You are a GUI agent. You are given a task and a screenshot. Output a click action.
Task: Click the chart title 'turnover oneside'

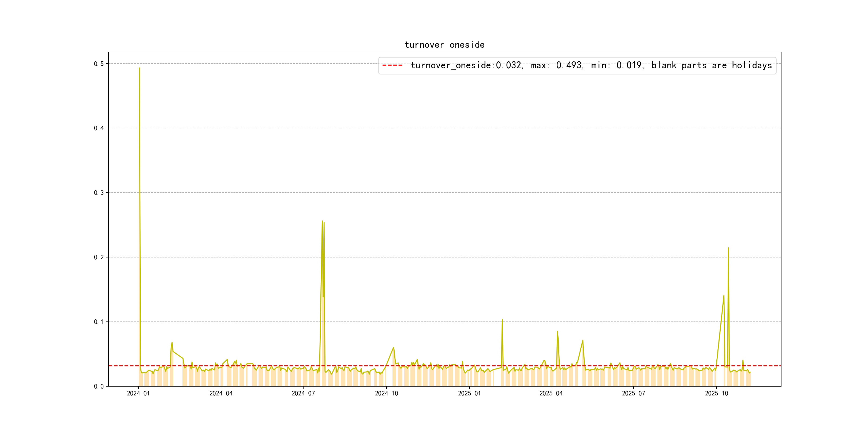[444, 45]
